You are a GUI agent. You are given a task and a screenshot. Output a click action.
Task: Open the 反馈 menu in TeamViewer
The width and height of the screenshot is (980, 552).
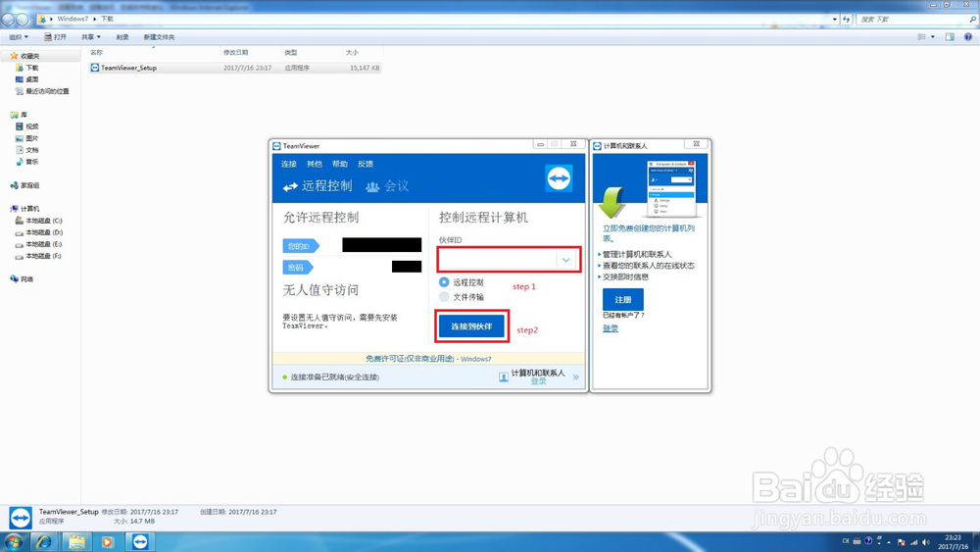(x=366, y=164)
